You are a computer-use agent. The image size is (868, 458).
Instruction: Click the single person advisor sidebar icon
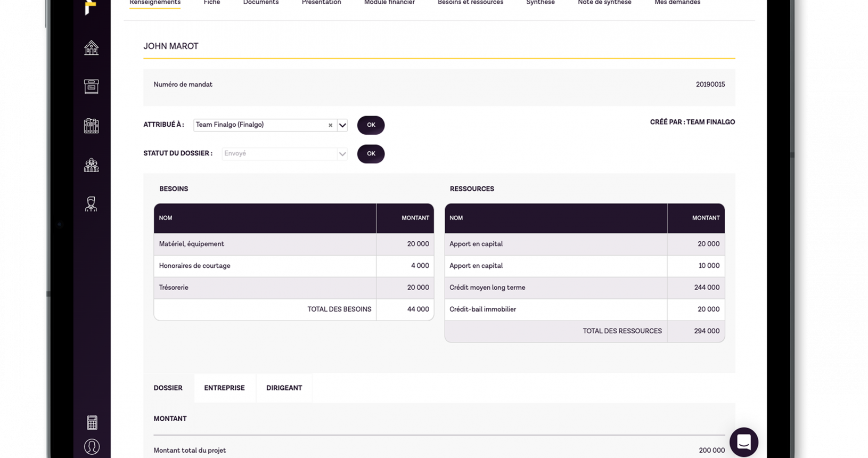[x=91, y=204]
